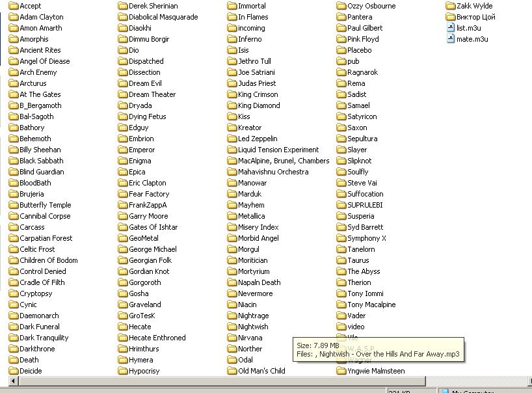Click the 'video' folder name
532x393 pixels.
coord(356,327)
